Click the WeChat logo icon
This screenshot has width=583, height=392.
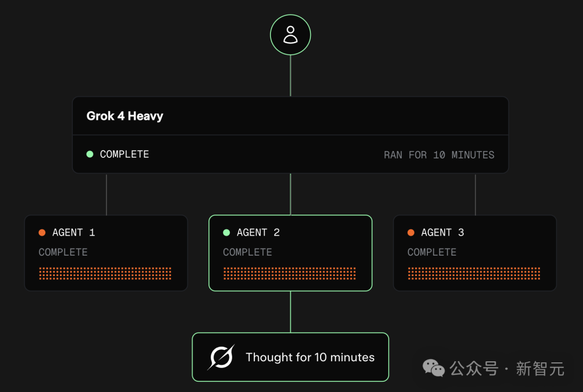[433, 368]
